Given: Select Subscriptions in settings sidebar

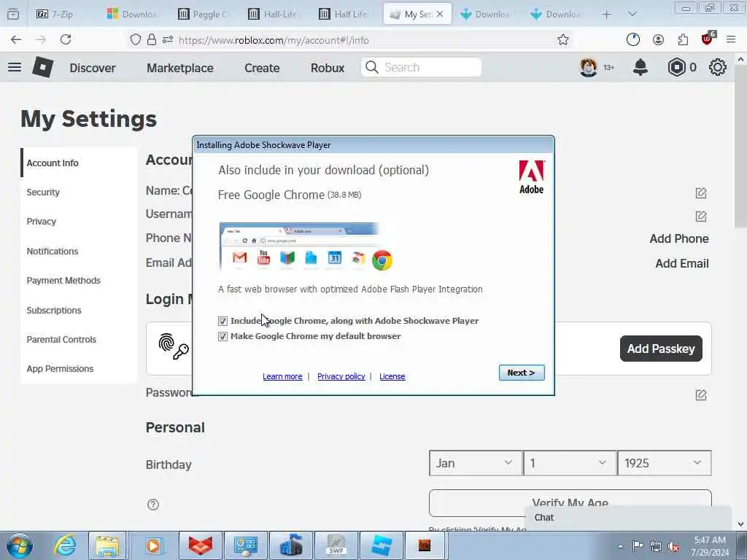Looking at the screenshot, I should pyautogui.click(x=54, y=310).
